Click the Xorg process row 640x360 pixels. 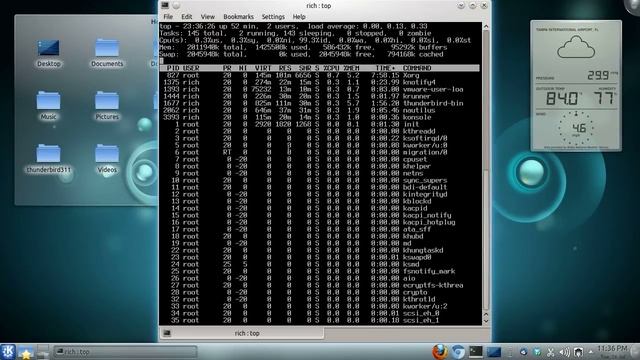click(319, 76)
